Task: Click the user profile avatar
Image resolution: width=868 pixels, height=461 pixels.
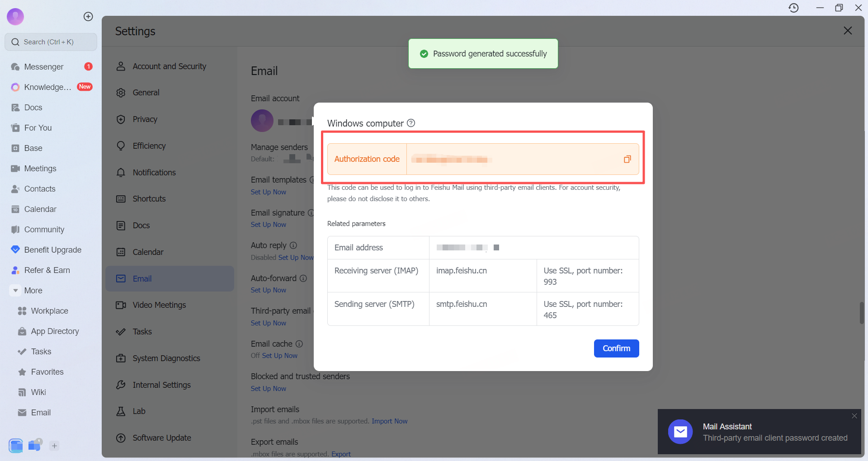Action: point(15,17)
